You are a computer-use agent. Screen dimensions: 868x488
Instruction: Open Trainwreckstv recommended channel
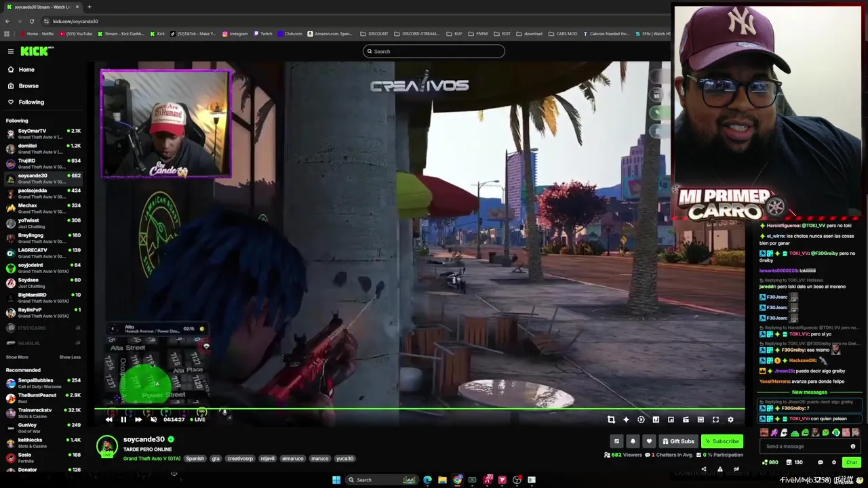43,413
